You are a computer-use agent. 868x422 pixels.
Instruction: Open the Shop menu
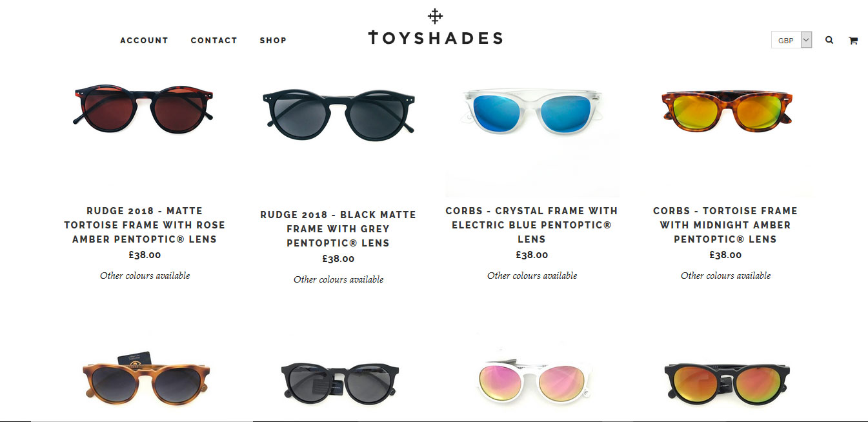click(x=273, y=40)
